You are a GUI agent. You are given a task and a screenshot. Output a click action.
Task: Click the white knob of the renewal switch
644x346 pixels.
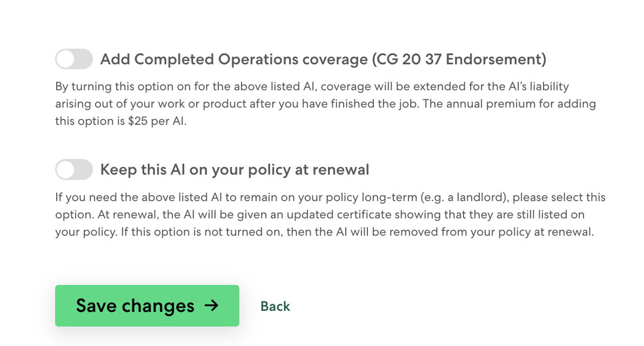(65, 169)
